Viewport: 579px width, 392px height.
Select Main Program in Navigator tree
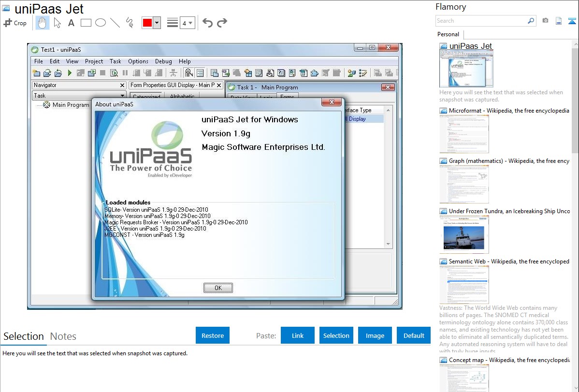tap(71, 105)
